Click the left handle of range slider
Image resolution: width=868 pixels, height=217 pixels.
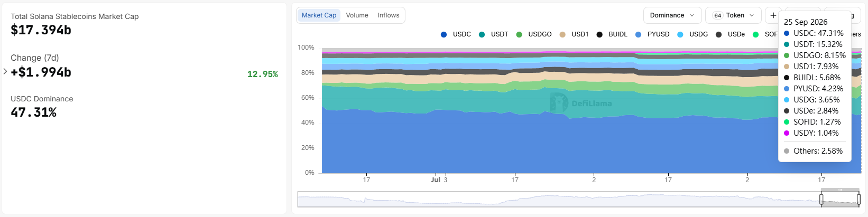[x=821, y=199]
